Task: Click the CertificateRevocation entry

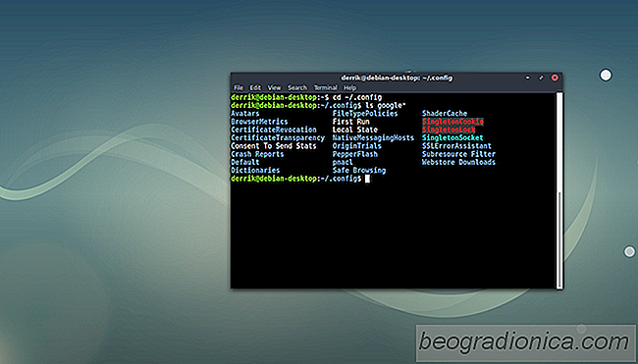Action: click(x=274, y=130)
